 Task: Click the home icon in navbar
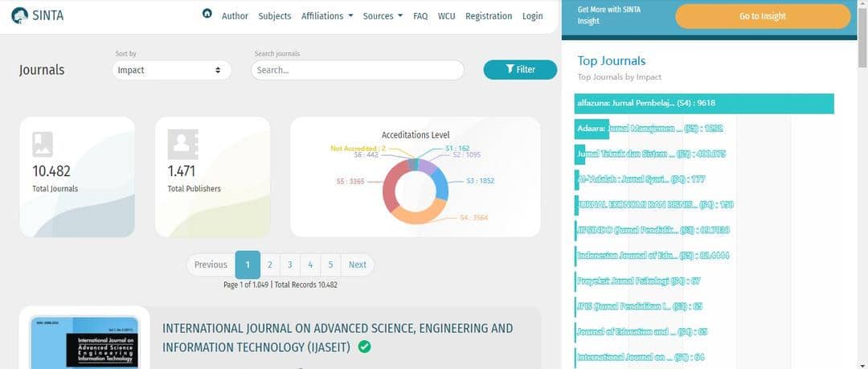207,14
